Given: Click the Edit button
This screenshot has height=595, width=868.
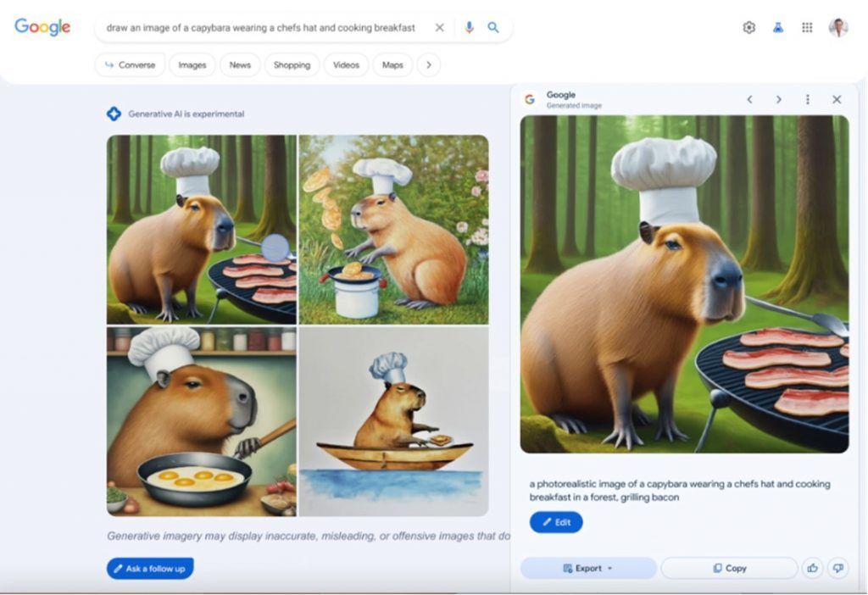Looking at the screenshot, I should (556, 522).
